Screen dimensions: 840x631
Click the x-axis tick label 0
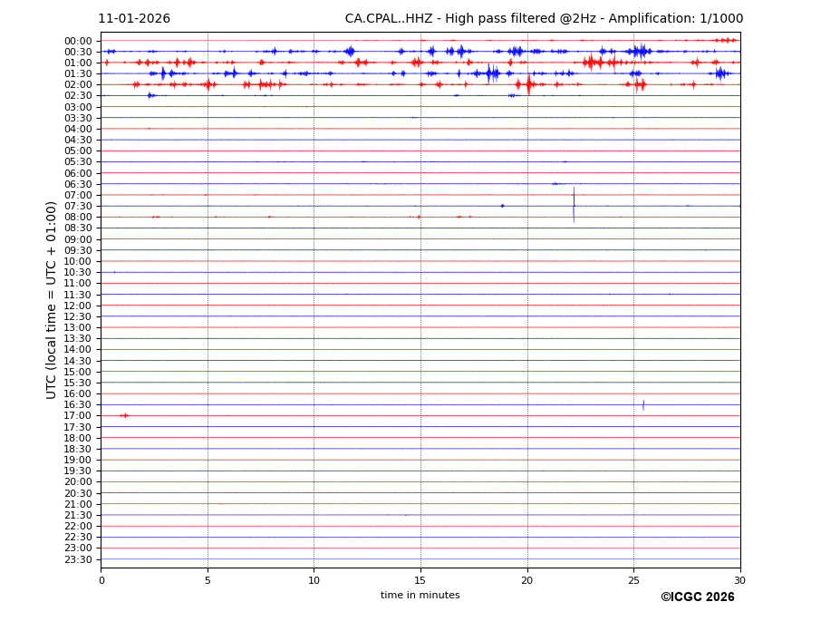tap(101, 580)
